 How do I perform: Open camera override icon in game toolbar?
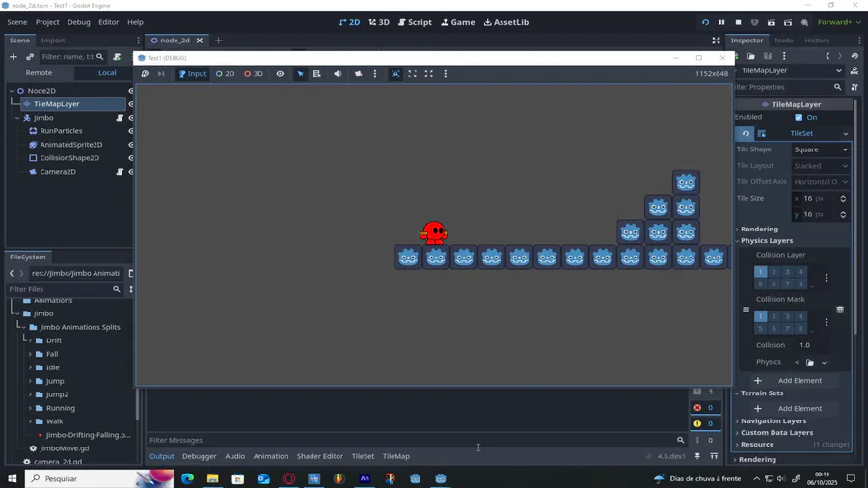tap(358, 73)
